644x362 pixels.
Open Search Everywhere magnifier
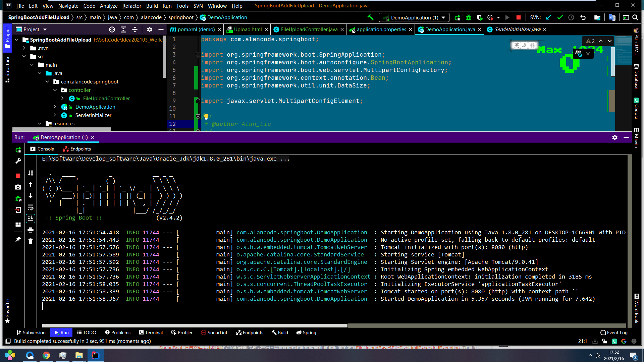(635, 17)
